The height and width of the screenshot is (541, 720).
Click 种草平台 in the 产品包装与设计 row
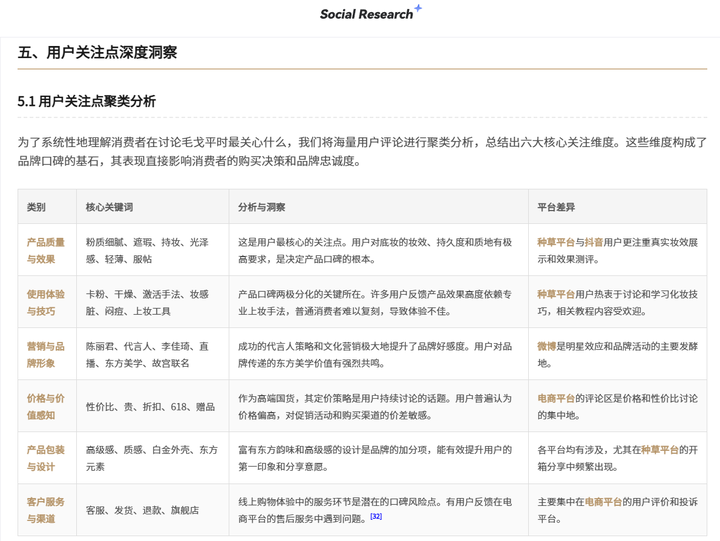point(660,450)
